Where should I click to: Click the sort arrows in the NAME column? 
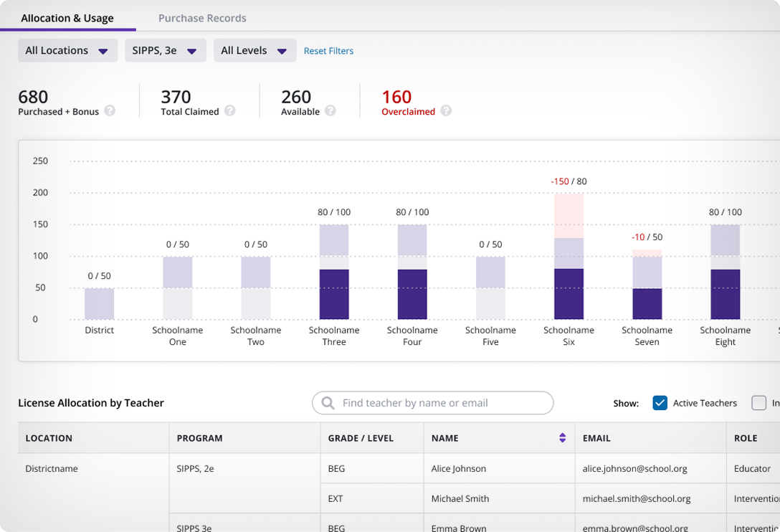[x=561, y=437]
